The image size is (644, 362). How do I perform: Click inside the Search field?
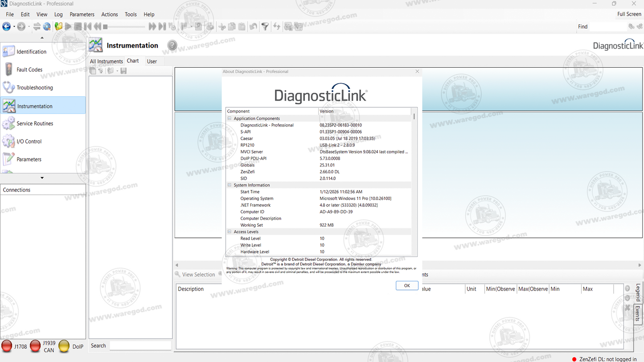(139, 346)
